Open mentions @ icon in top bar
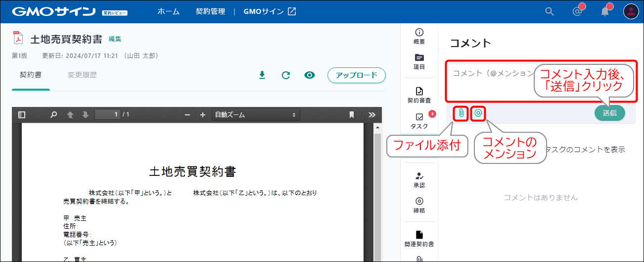This screenshot has width=644, height=262. coord(577,11)
